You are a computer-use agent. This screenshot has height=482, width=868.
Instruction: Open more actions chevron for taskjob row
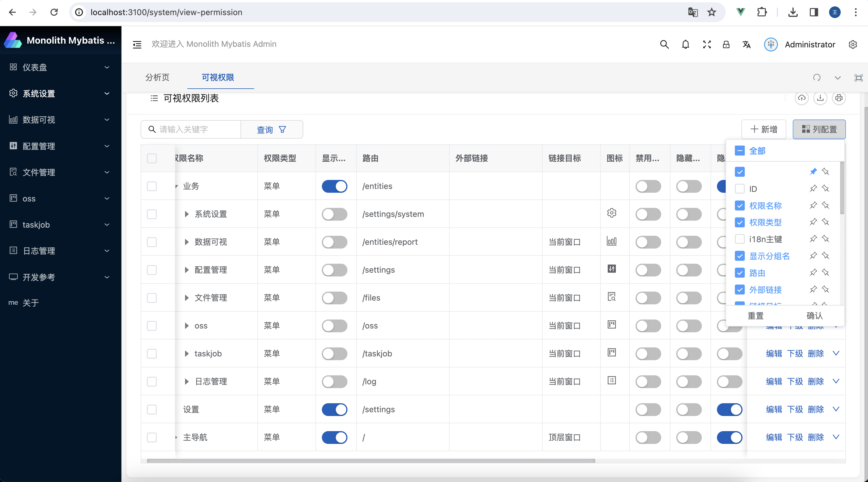(x=836, y=354)
